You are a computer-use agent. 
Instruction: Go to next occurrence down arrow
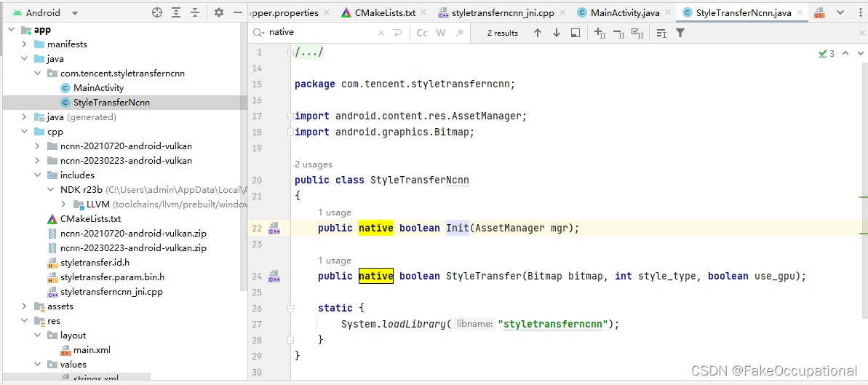coord(557,33)
